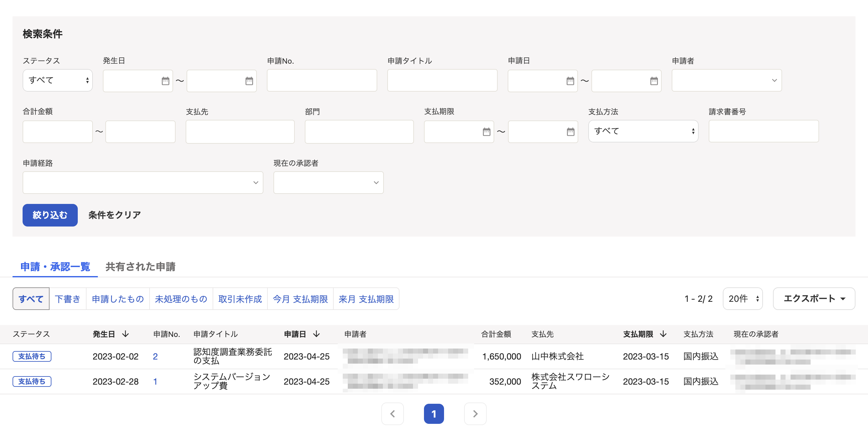Open calendar for 申請日 end date
868x448 pixels.
point(654,81)
